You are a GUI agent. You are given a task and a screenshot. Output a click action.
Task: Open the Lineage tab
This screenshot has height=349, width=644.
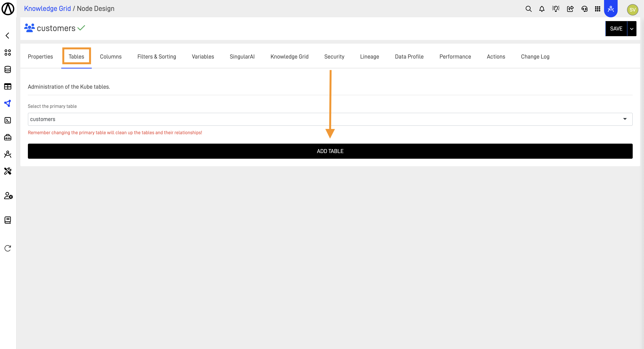click(x=369, y=57)
